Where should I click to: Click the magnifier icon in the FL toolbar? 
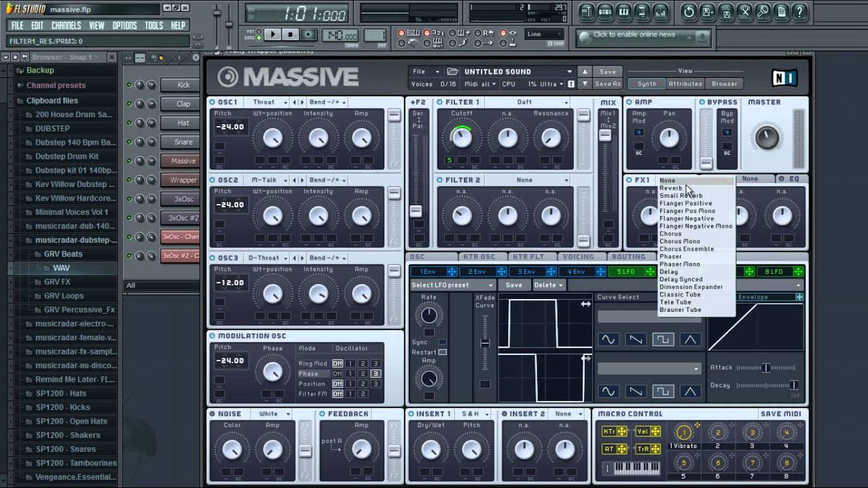763,12
